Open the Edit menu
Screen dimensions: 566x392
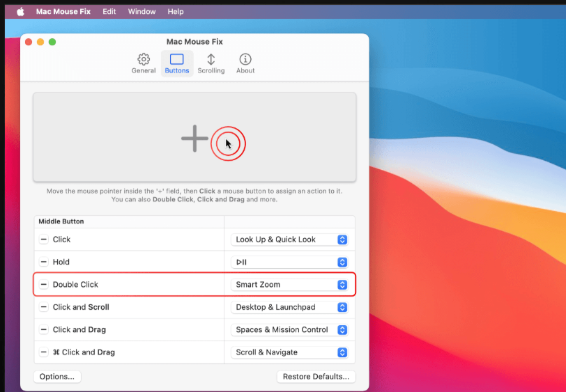coord(109,12)
